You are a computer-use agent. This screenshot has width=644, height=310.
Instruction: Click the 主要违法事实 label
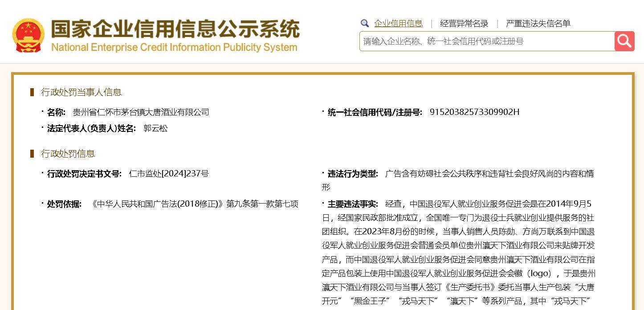click(353, 204)
